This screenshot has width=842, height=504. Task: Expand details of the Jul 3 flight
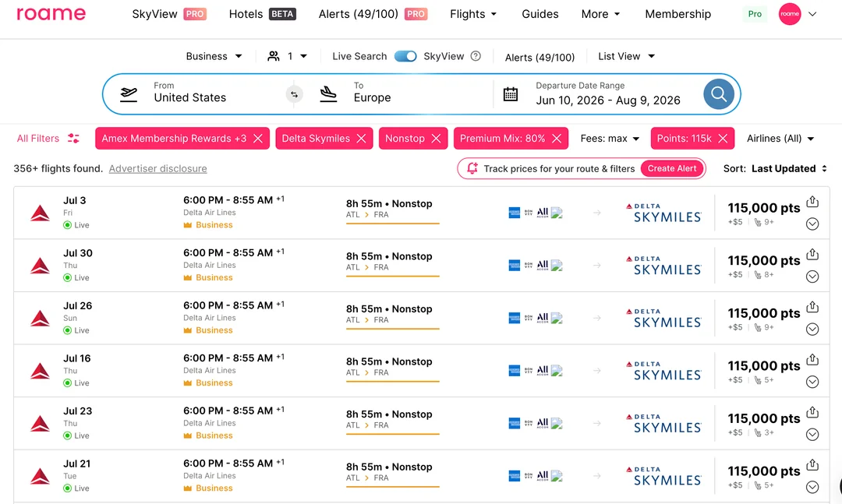tap(812, 224)
